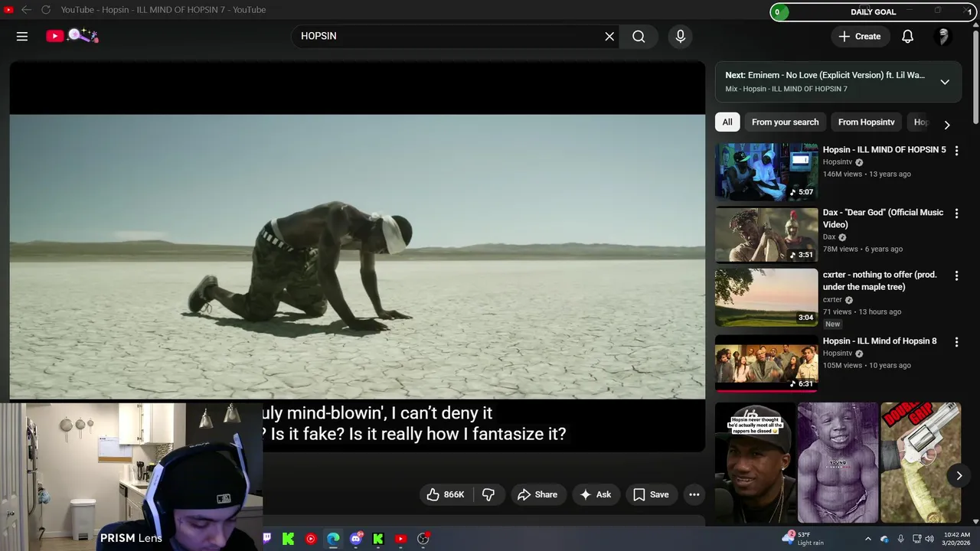Open the Create menu
Screen dimensions: 980x551
(x=860, y=36)
